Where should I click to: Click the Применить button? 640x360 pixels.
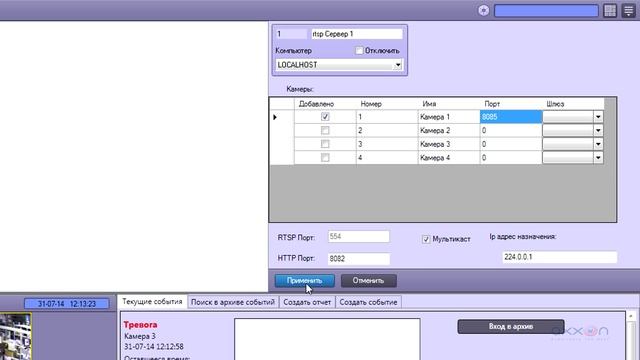click(304, 280)
